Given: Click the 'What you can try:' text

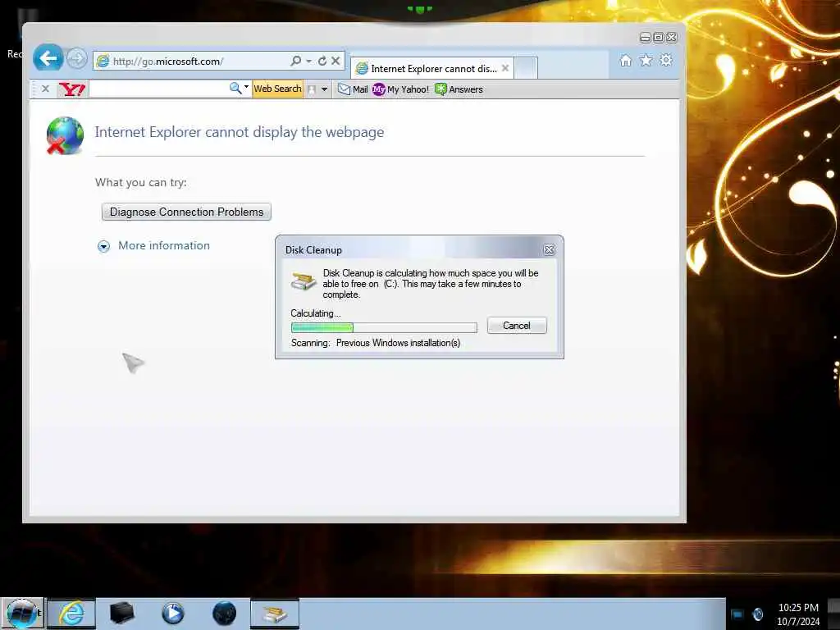Looking at the screenshot, I should coord(141,183).
